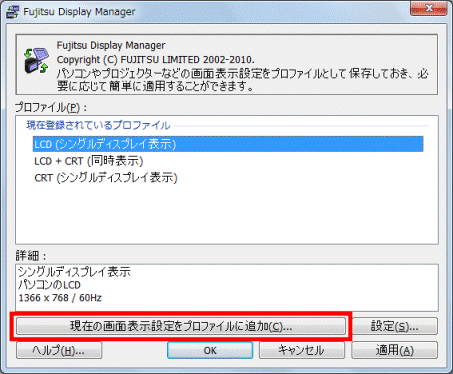Confirm with the OK button

(210, 350)
